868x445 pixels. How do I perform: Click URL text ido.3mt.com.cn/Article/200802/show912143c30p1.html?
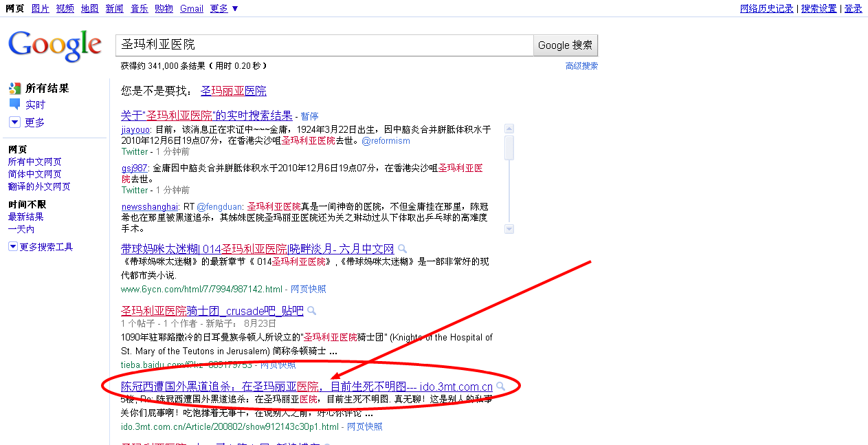(x=230, y=426)
